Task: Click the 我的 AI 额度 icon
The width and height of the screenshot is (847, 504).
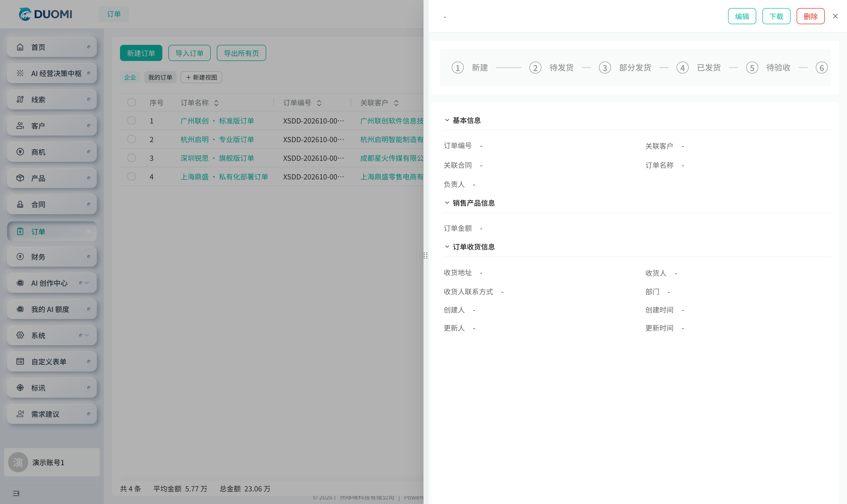Action: point(20,309)
